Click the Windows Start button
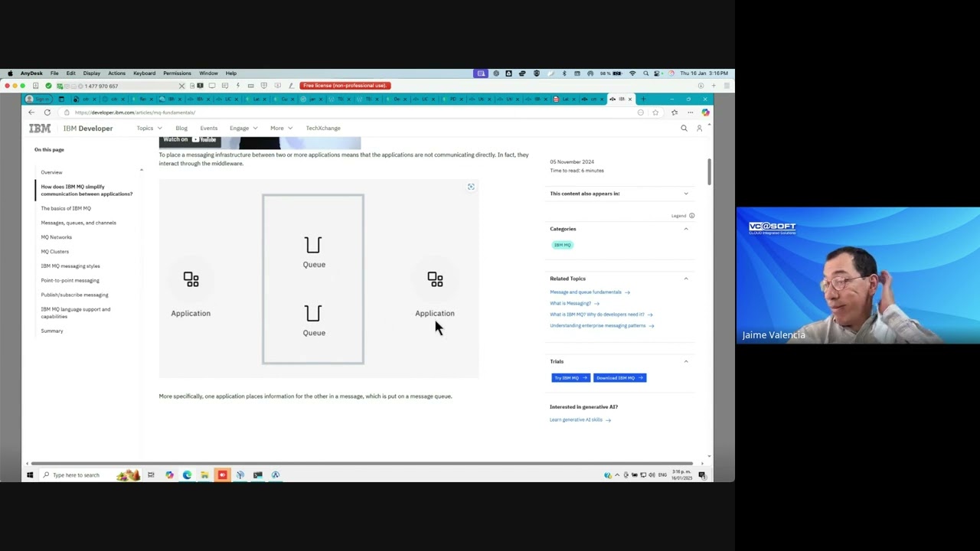Image resolution: width=980 pixels, height=551 pixels. coord(30,475)
